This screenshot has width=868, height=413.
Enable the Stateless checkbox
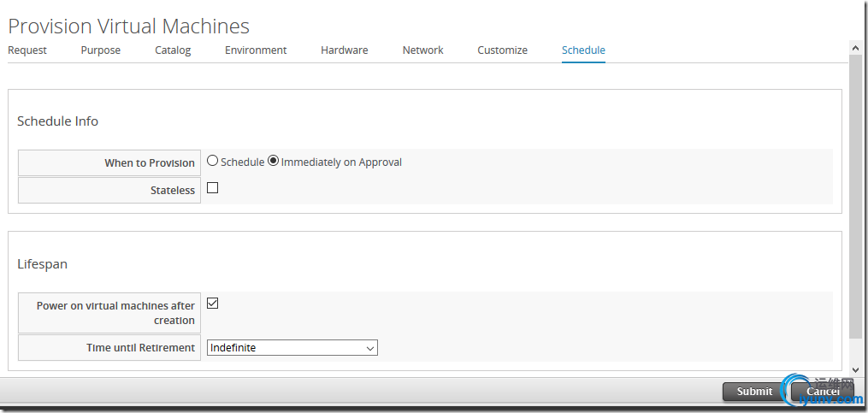(x=213, y=188)
